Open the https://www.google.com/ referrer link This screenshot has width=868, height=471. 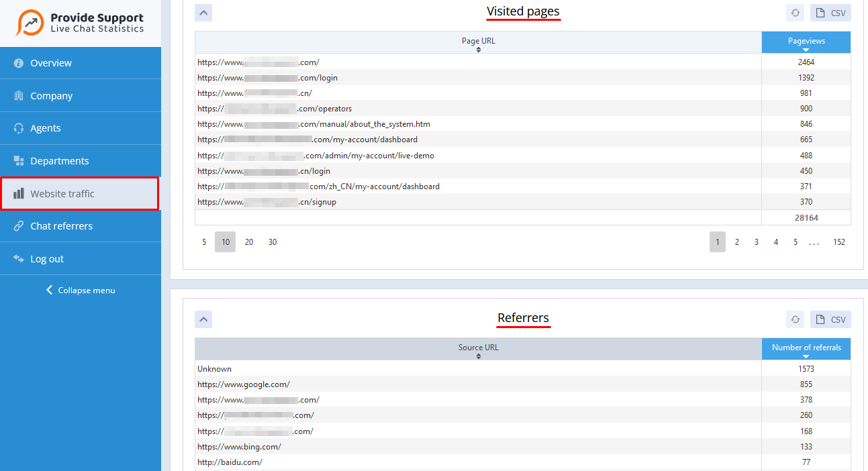coord(244,384)
